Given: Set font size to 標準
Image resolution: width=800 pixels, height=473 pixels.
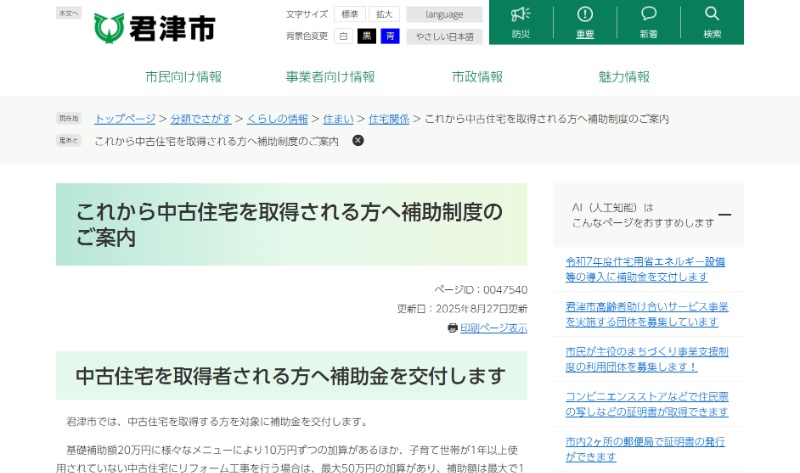Looking at the screenshot, I should 349,15.
